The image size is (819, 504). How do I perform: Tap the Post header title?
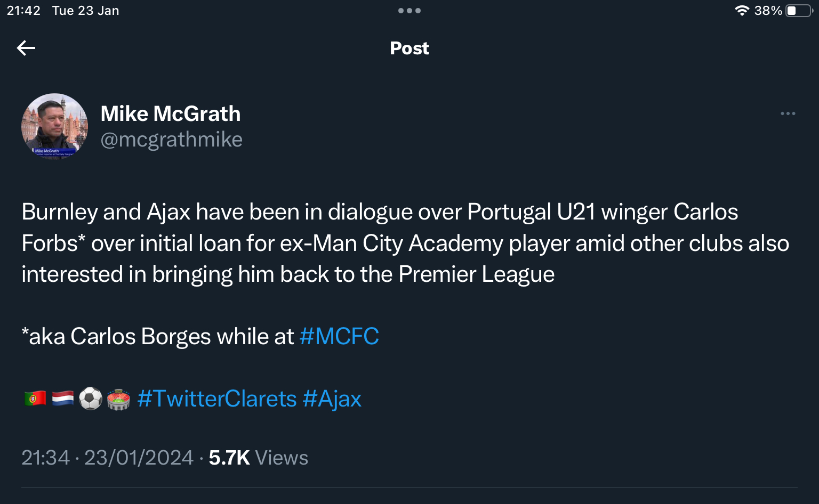(409, 48)
